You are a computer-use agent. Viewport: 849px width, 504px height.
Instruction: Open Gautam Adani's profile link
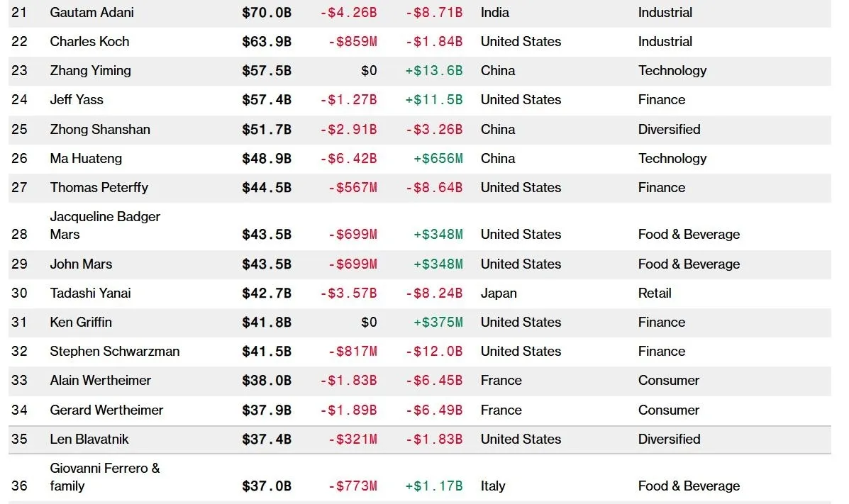[x=91, y=12]
